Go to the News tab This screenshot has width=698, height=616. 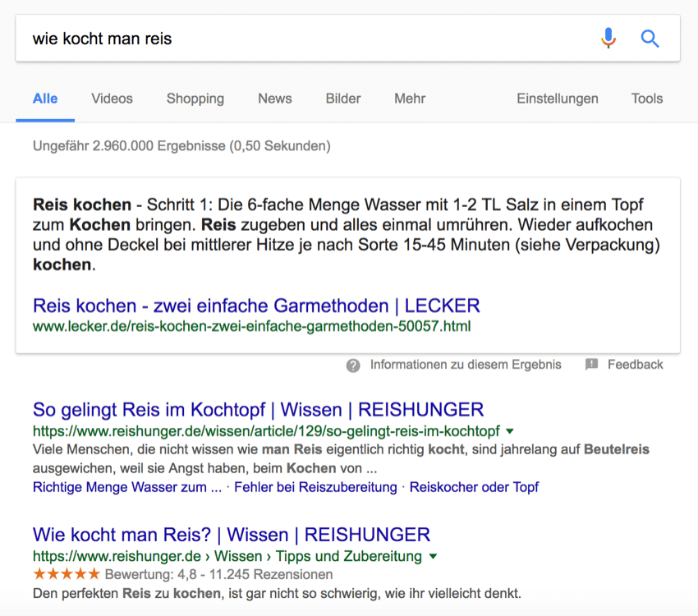[274, 99]
